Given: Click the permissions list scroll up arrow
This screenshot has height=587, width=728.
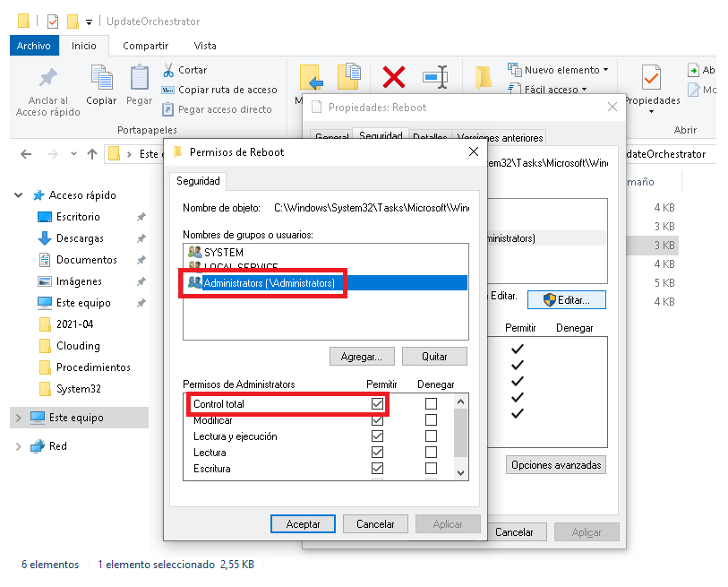Looking at the screenshot, I should 460,401.
